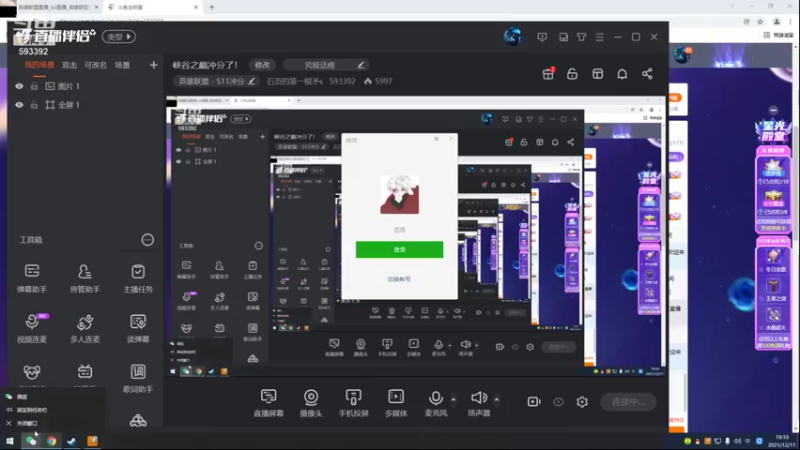The width and height of the screenshot is (800, 450).
Task: Open settings gear in bottom bar
Action: 582,402
